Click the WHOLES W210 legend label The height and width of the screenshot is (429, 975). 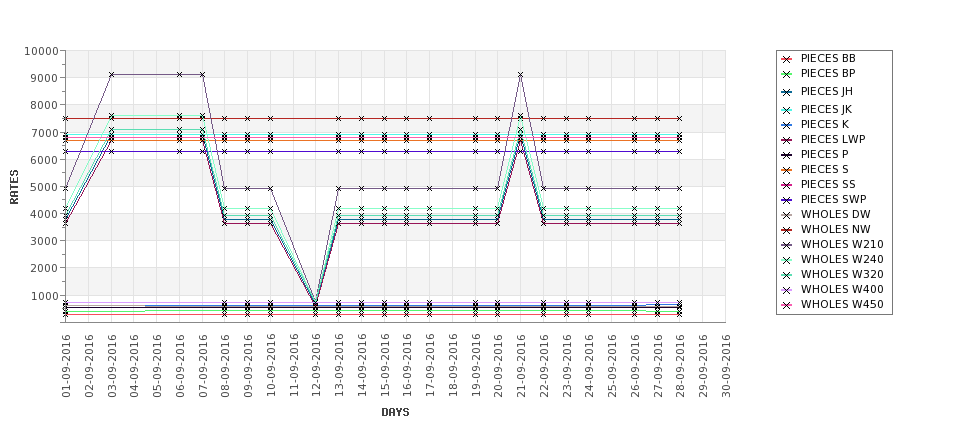842,244
